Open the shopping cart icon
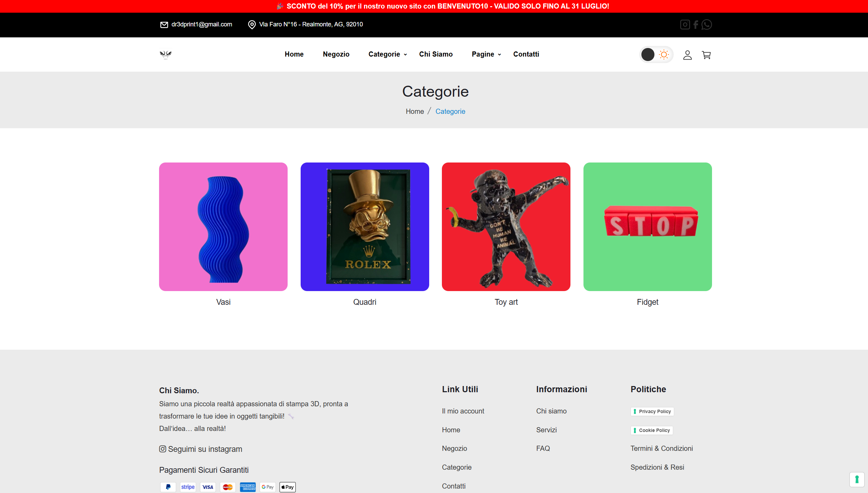Screen dimensions: 868x493 click(x=706, y=55)
